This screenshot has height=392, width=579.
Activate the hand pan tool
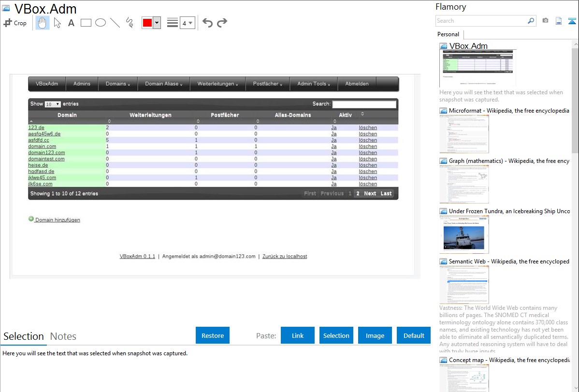point(43,23)
